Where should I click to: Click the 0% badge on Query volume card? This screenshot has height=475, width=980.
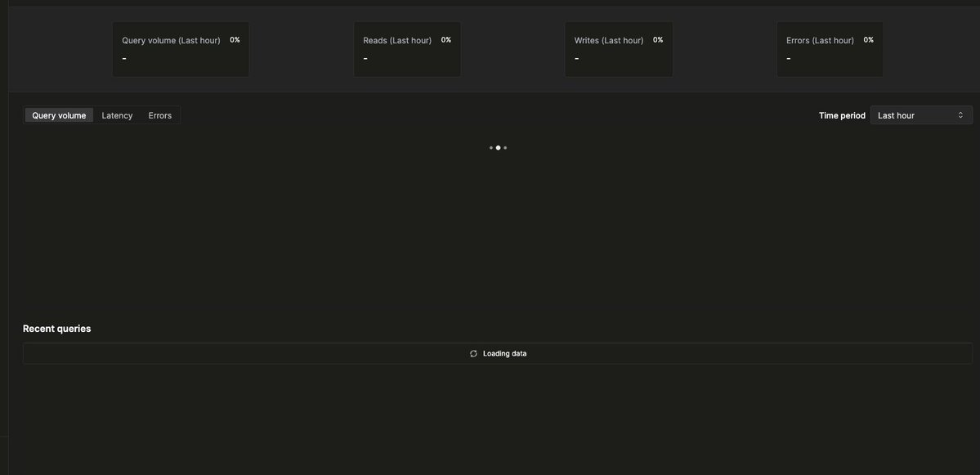(235, 40)
